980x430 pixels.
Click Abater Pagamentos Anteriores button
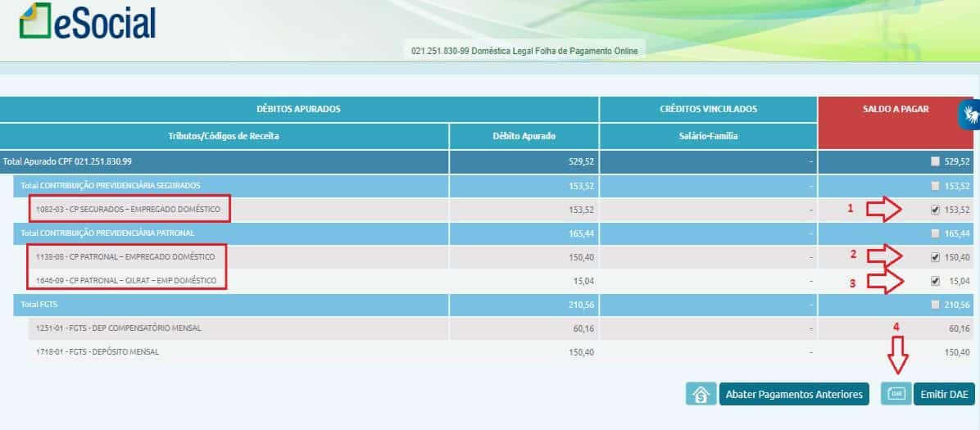click(x=794, y=395)
